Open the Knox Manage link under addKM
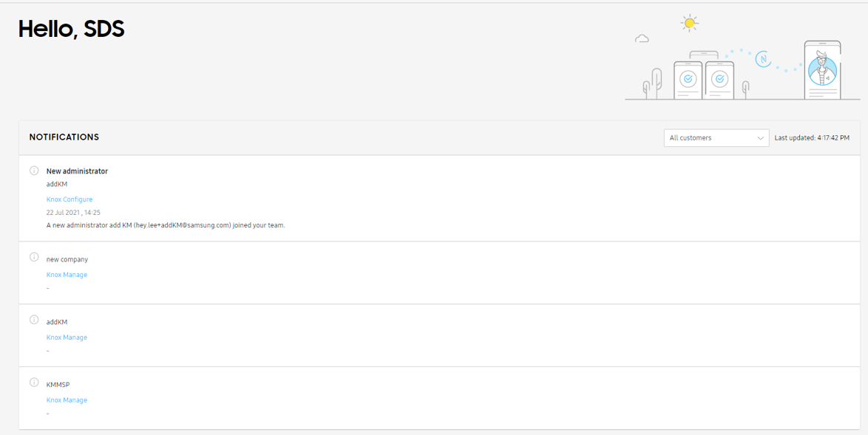The width and height of the screenshot is (868, 435). tap(67, 338)
